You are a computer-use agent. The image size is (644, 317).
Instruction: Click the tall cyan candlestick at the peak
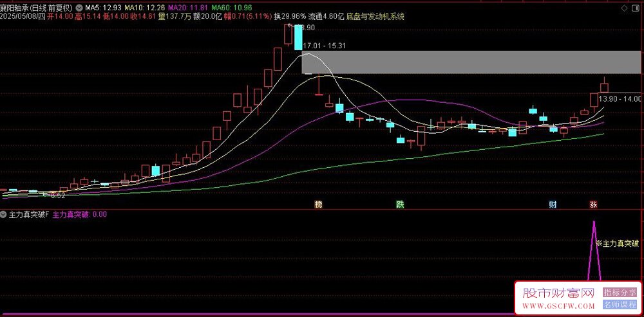298,37
